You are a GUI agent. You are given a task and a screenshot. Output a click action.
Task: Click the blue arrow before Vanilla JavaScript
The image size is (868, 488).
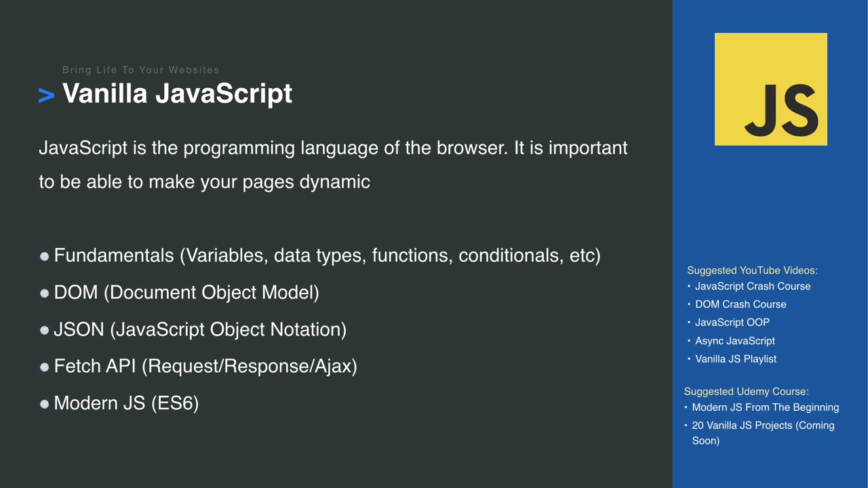tap(46, 96)
